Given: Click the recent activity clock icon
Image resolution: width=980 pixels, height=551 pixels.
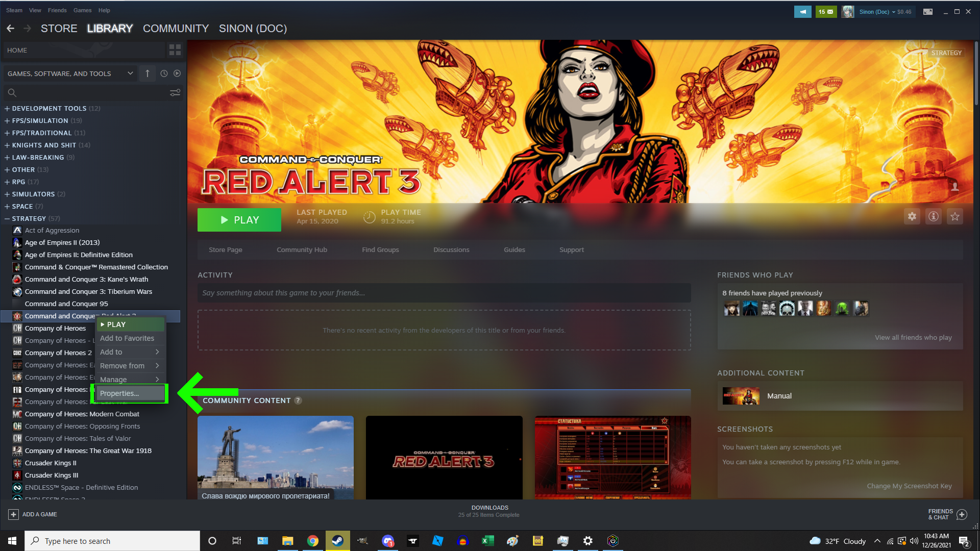Looking at the screenshot, I should pyautogui.click(x=164, y=73).
